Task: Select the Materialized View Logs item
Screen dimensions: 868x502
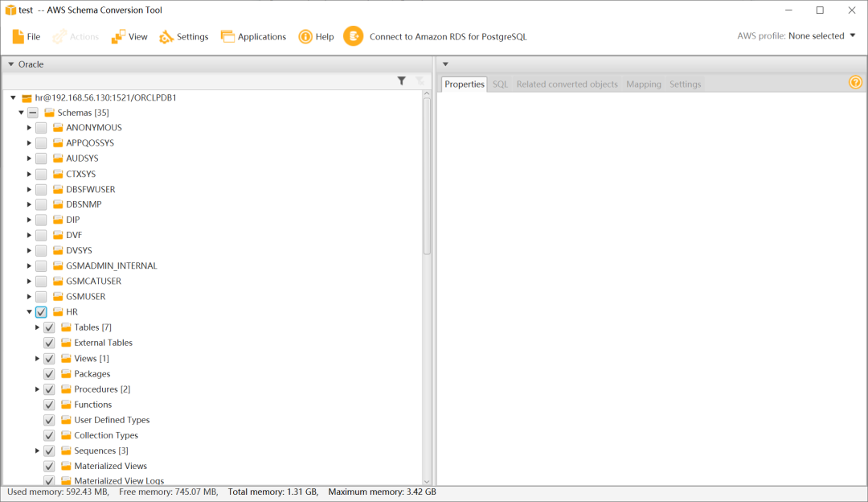Action: coord(119,481)
